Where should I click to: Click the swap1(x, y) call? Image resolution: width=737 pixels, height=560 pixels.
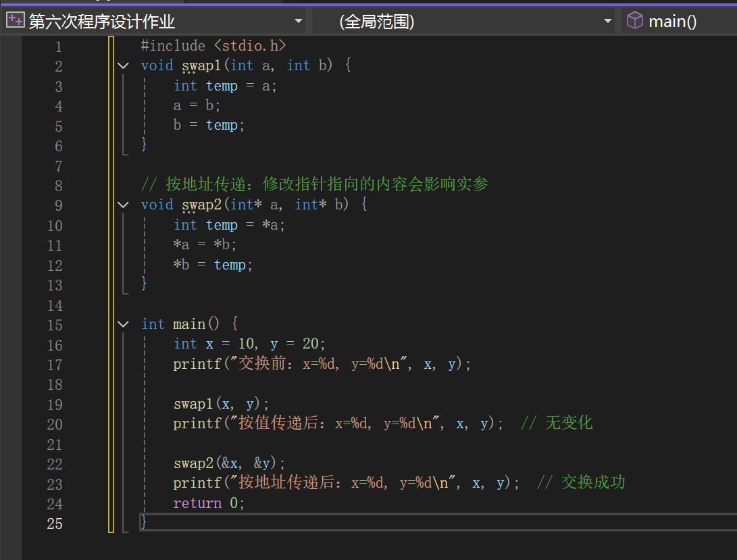pyautogui.click(x=221, y=404)
